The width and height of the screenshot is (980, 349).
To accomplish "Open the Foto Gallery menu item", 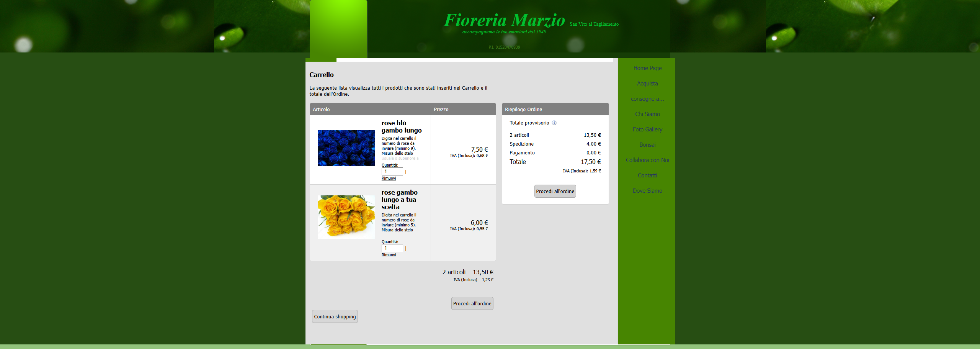I will click(x=647, y=129).
